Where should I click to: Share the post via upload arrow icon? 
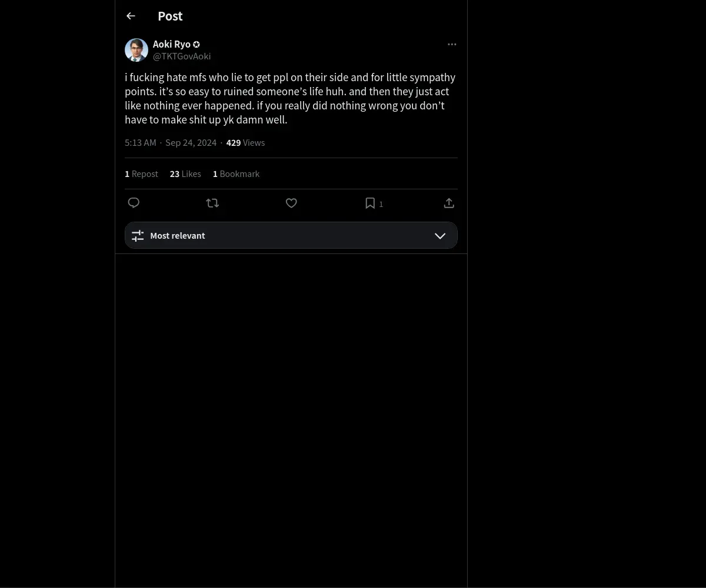449,203
